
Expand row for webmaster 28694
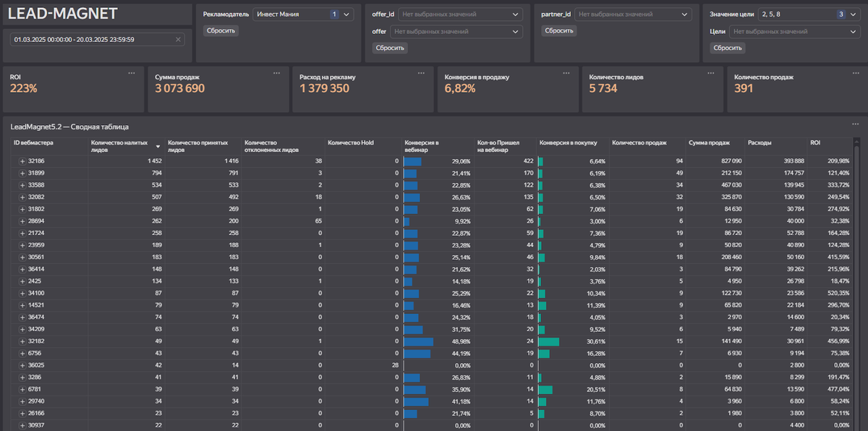[22, 221]
